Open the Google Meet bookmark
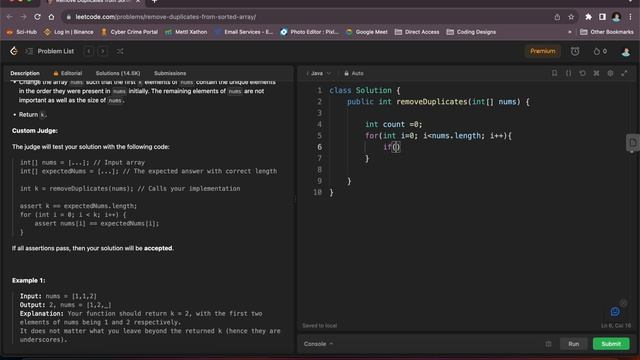The image size is (640, 360). [x=367, y=32]
